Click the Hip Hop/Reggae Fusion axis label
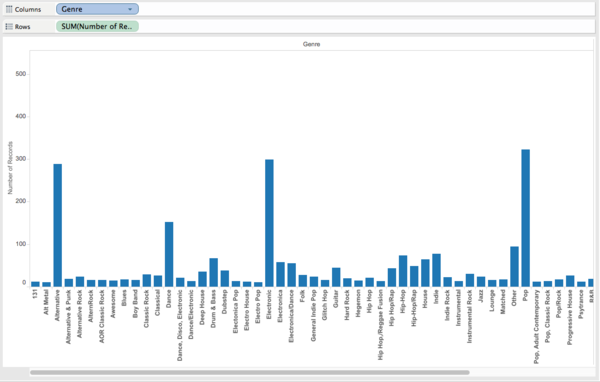 [380, 325]
